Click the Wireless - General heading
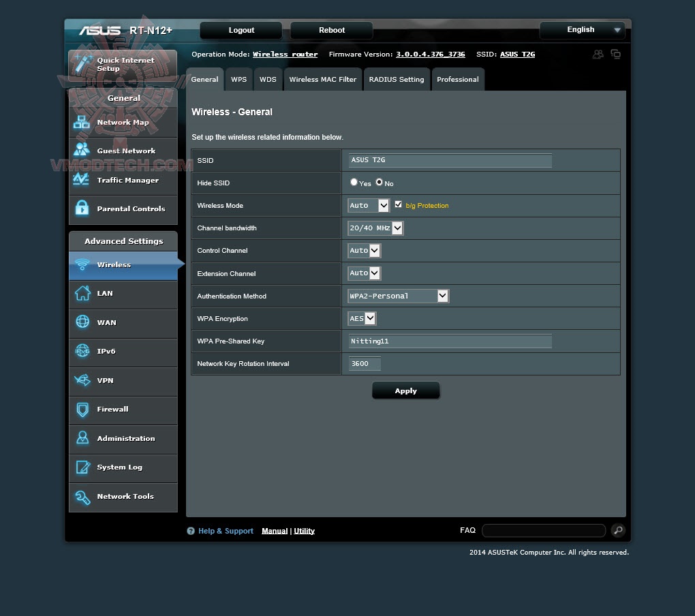 tap(232, 112)
